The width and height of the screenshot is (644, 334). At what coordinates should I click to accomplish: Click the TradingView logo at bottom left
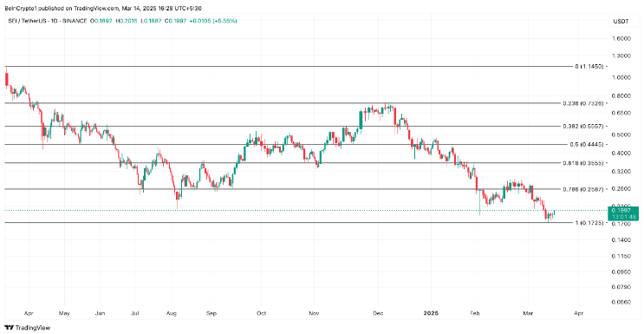[x=27, y=328]
